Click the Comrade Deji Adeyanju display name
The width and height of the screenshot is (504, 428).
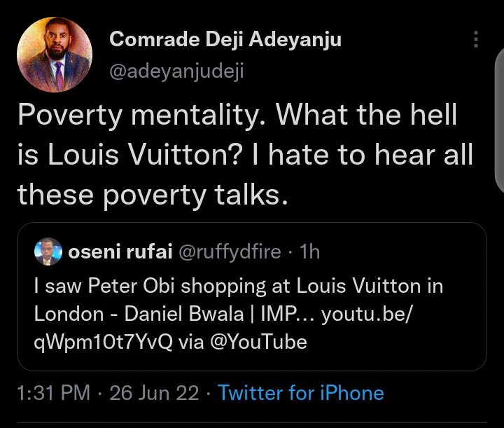click(225, 40)
